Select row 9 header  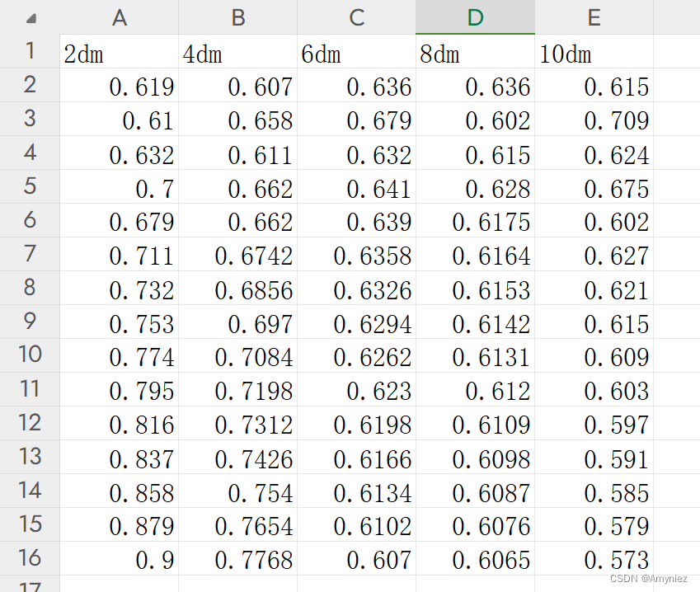(x=30, y=322)
